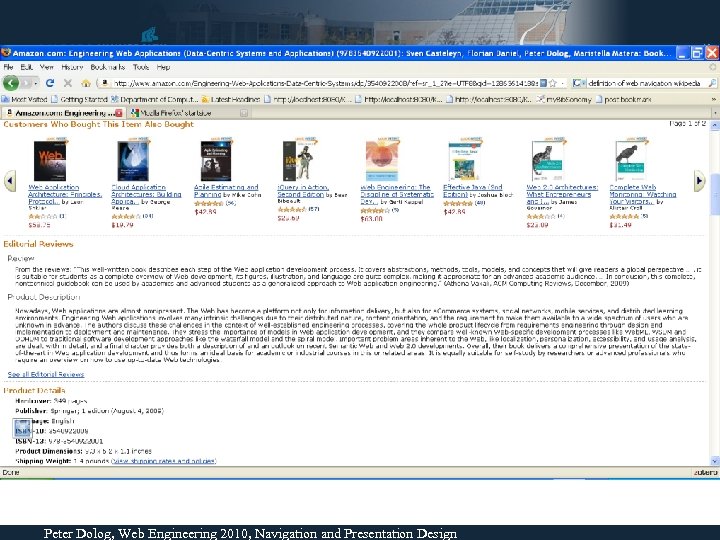Close the Amazon.com tab
This screenshot has width=720, height=540.
click(118, 113)
